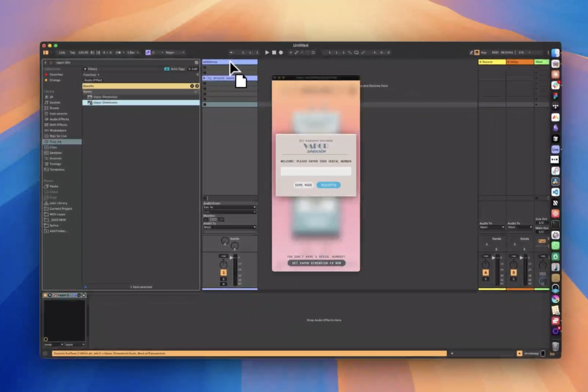588x392 pixels.
Task: Select Vapor Dimension highlighted browser result
Action: pos(105,103)
